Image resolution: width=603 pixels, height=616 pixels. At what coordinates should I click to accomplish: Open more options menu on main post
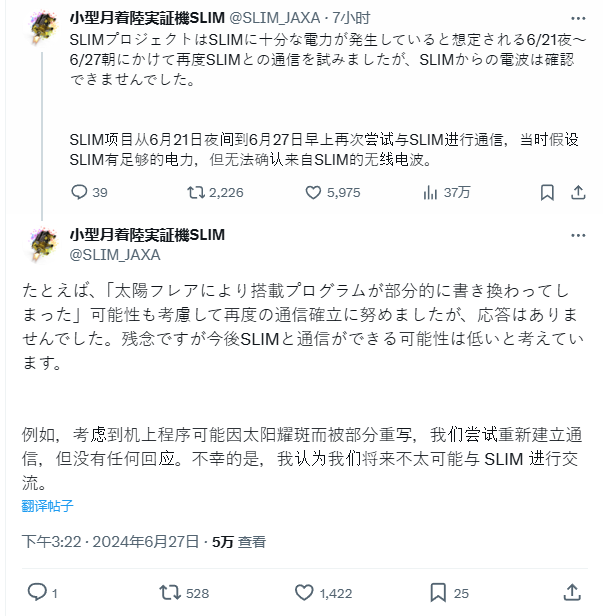pos(577,236)
